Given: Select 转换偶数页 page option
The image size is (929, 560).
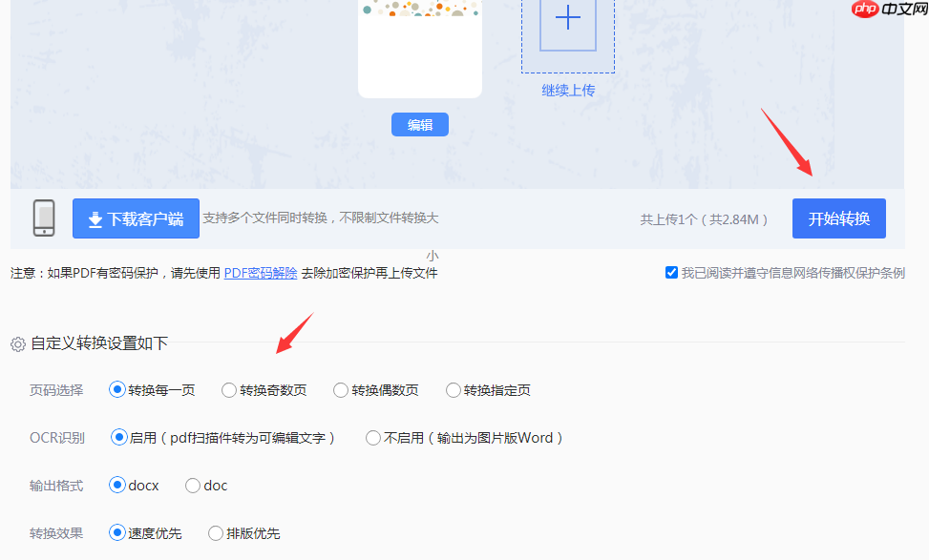Looking at the screenshot, I should (x=340, y=390).
